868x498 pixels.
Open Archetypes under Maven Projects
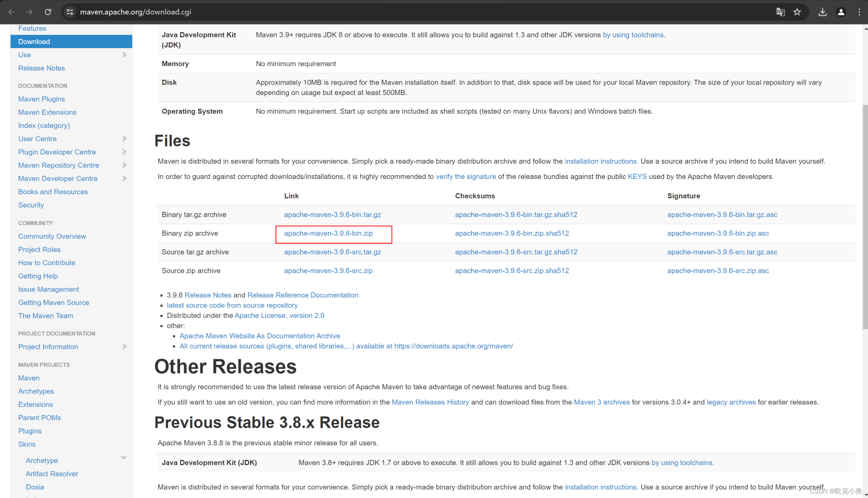tap(36, 391)
